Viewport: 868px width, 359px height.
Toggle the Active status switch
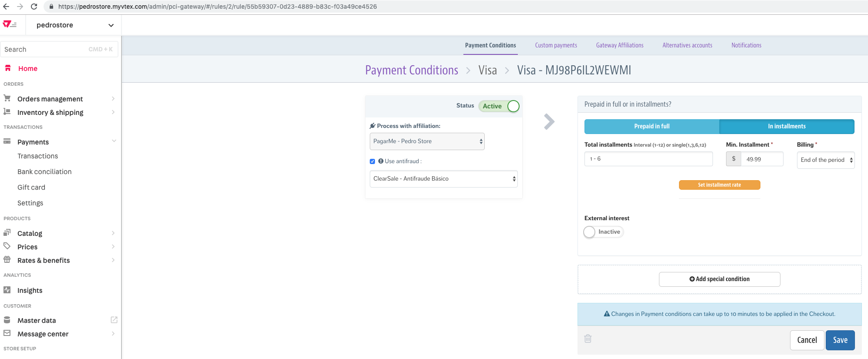(499, 106)
